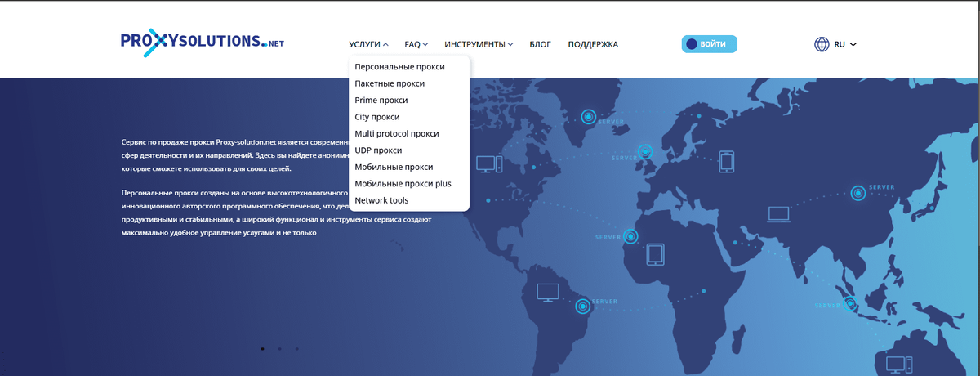Click the Brazil server marker on the map
The image size is (980, 376).
click(x=582, y=307)
